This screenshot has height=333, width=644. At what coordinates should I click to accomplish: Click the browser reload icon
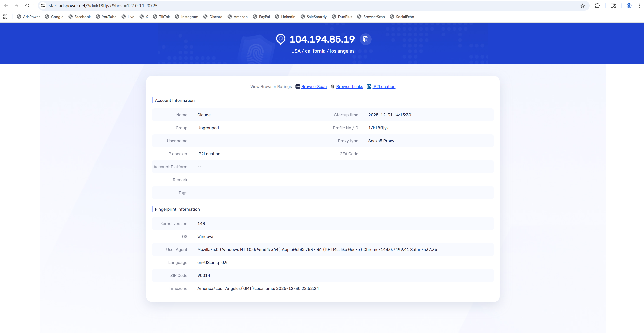(27, 6)
